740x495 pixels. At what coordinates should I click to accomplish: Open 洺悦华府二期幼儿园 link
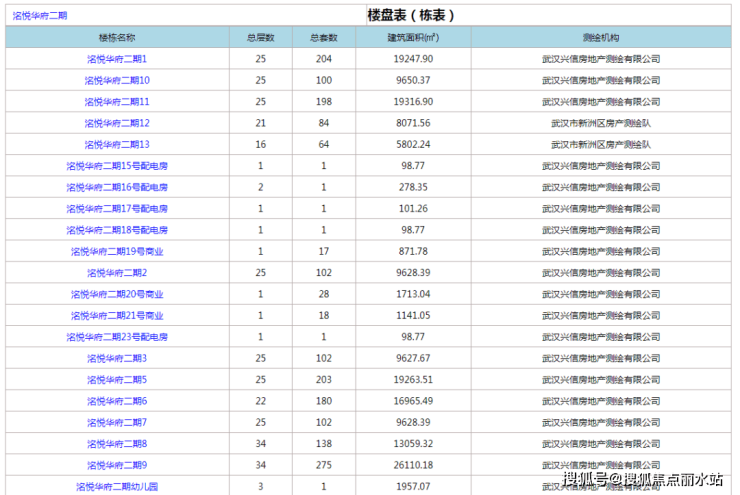(x=117, y=487)
